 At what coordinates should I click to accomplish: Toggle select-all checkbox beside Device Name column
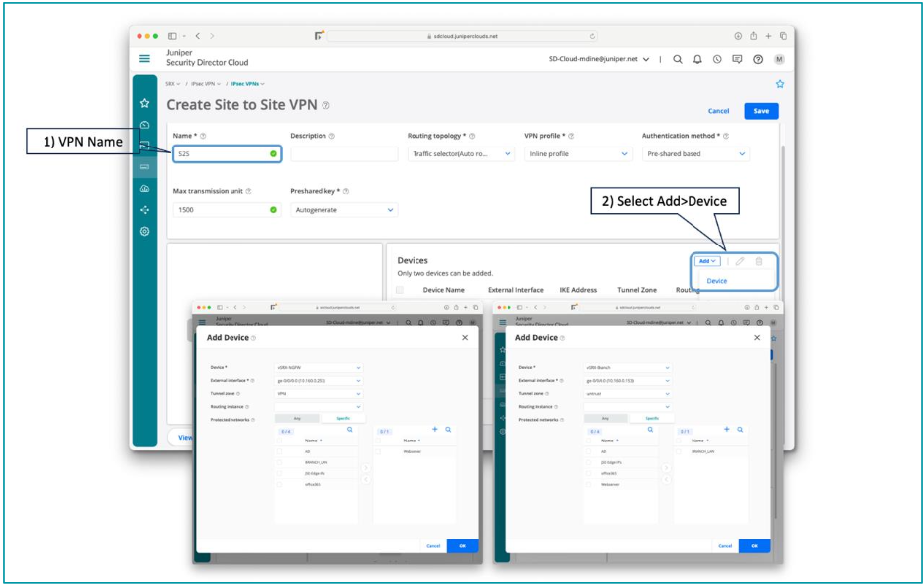pos(400,290)
